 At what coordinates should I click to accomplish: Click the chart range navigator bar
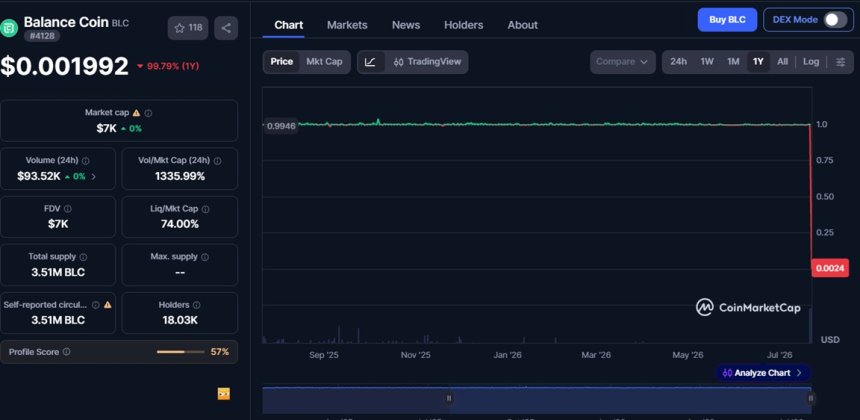click(x=537, y=400)
